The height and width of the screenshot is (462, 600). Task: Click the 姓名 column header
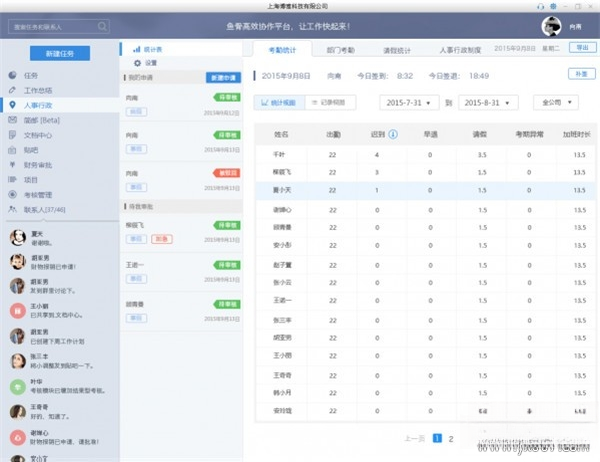click(281, 134)
